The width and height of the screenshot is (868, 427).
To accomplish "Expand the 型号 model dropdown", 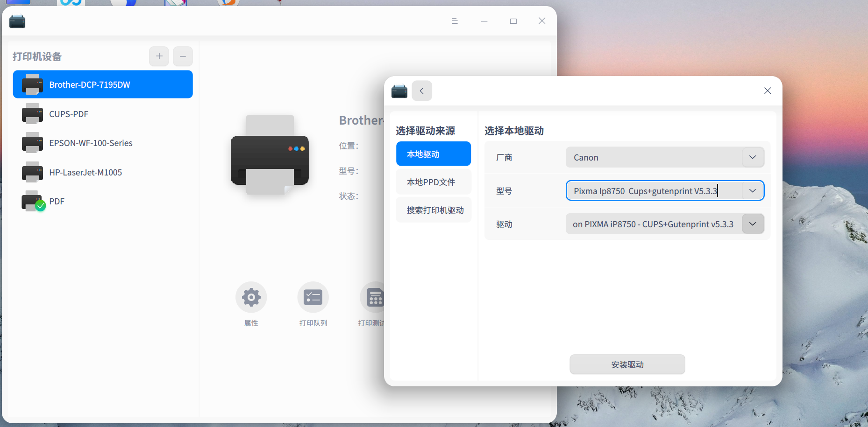I will click(752, 190).
